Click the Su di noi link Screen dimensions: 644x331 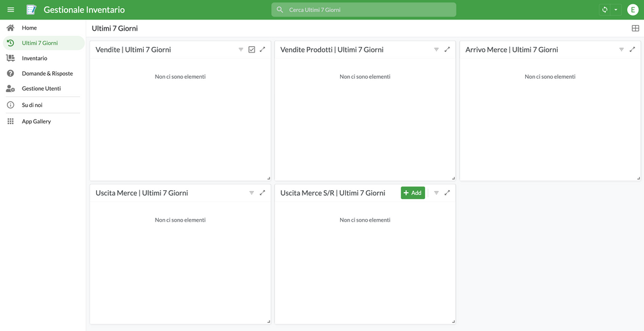click(x=32, y=105)
